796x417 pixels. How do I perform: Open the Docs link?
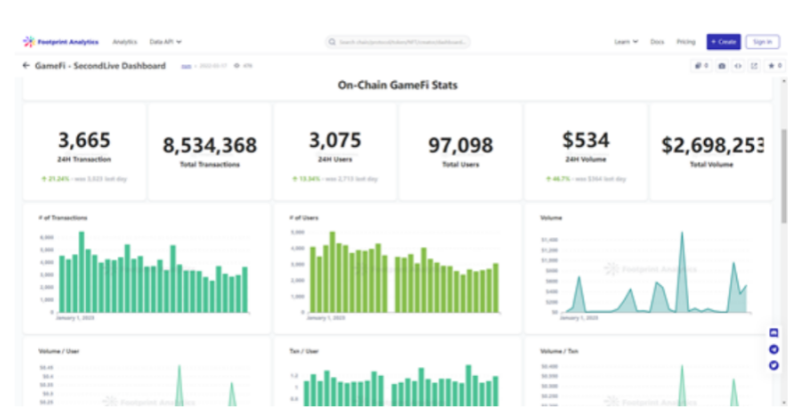657,42
